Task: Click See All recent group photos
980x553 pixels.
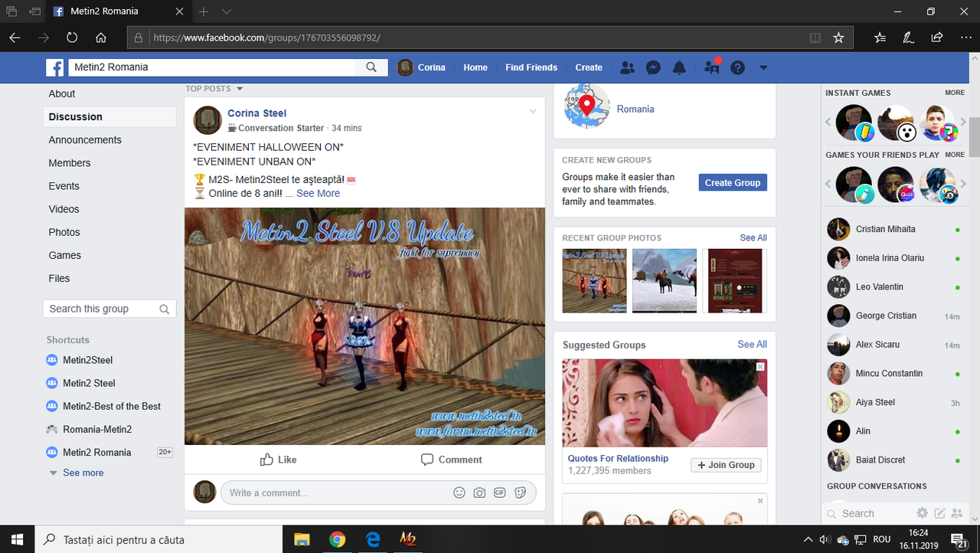Action: [753, 237]
